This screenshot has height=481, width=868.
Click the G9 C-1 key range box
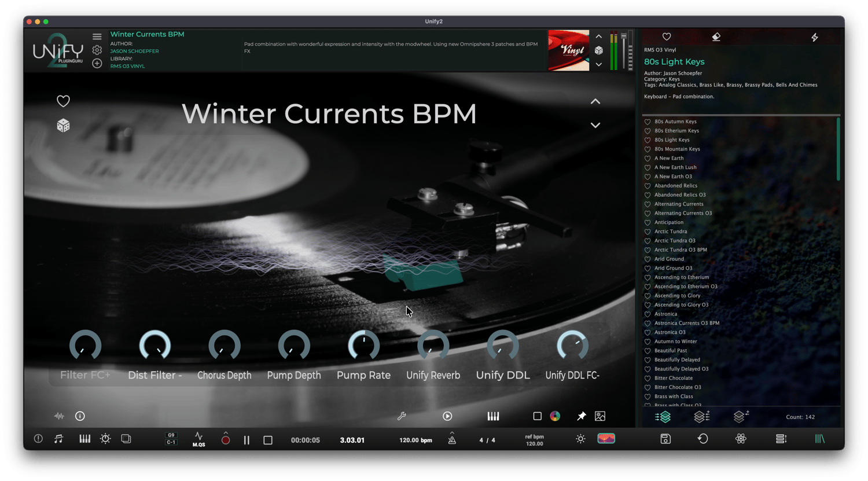(x=171, y=439)
